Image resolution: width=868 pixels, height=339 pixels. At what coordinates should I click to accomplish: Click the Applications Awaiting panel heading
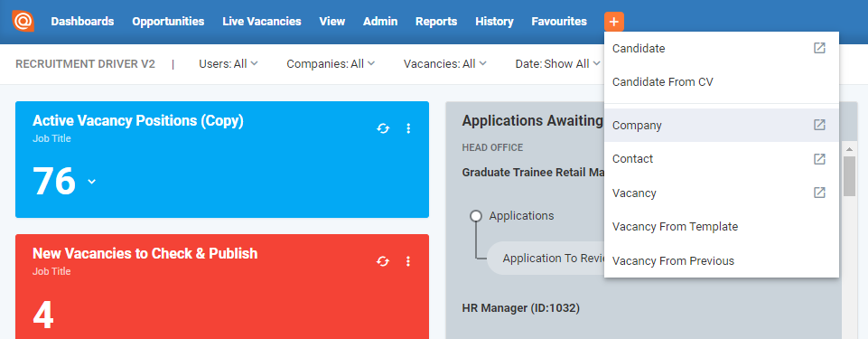click(x=533, y=121)
